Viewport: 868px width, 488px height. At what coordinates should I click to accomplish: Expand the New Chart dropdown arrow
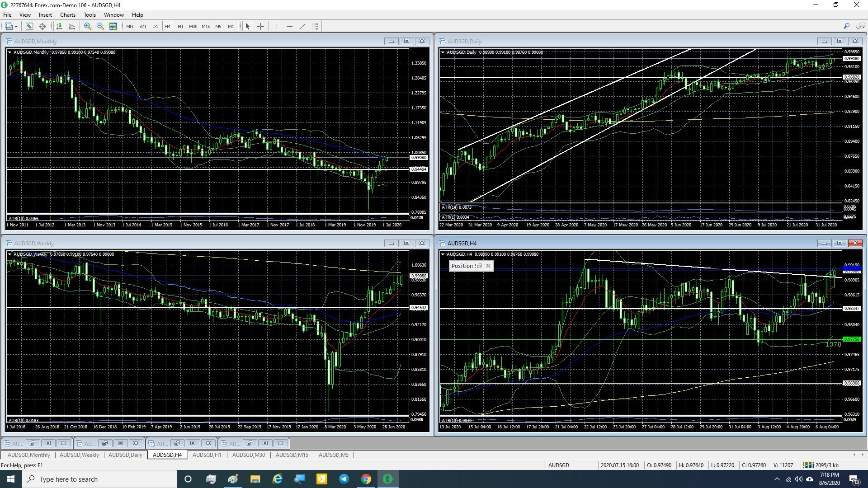point(16,26)
